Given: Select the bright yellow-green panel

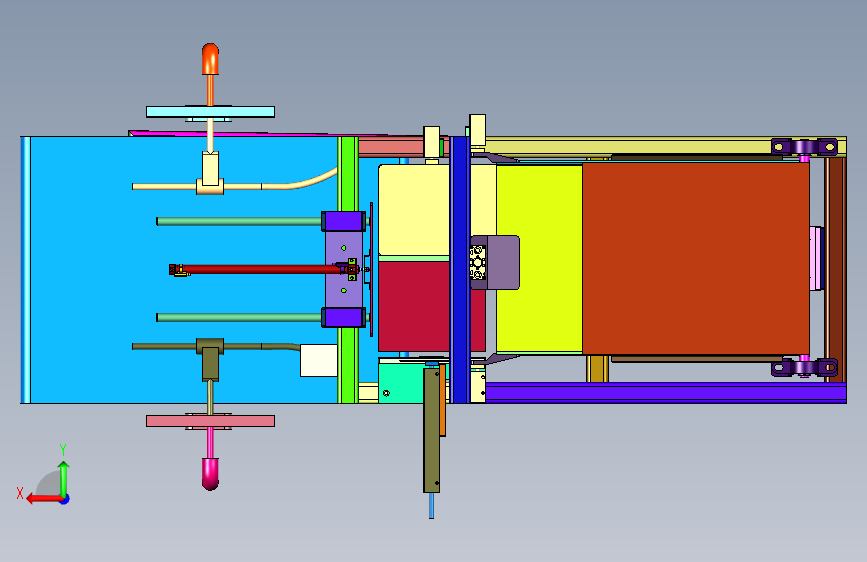Looking at the screenshot, I should [539, 259].
